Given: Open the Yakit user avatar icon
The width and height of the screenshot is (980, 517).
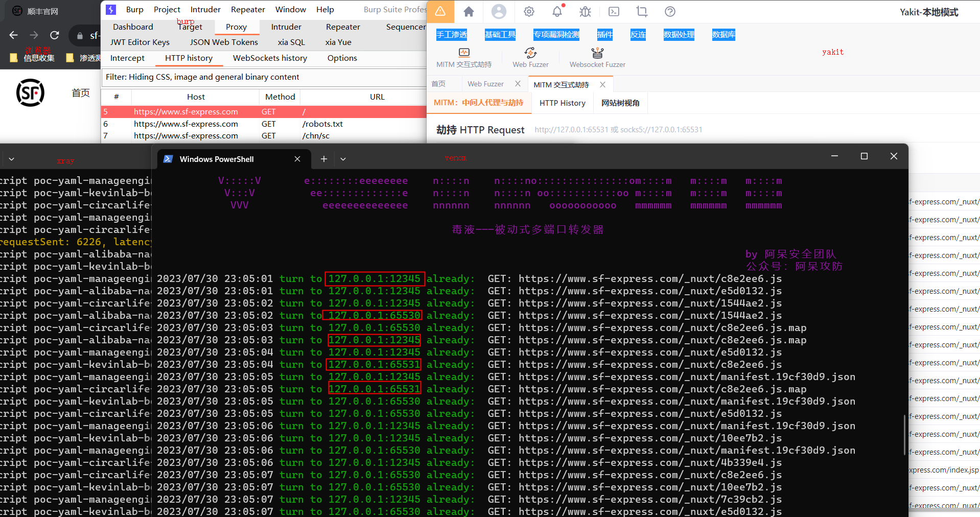Looking at the screenshot, I should point(499,11).
